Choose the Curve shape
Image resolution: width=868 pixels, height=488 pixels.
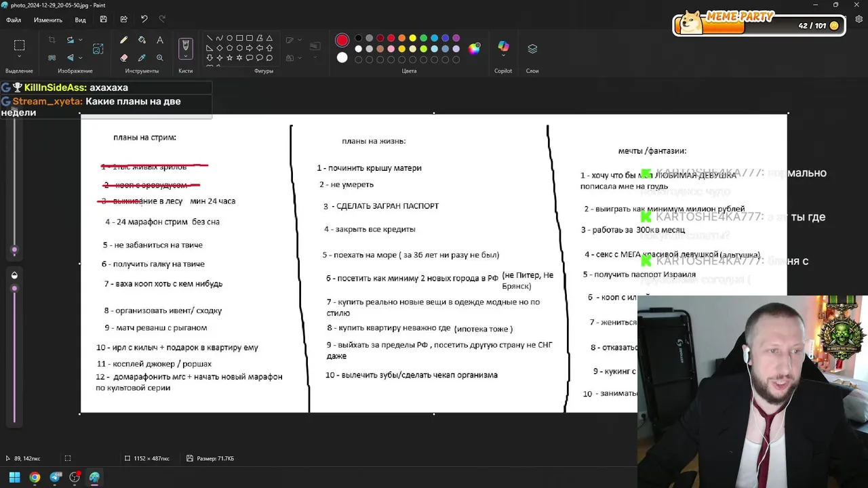pyautogui.click(x=220, y=38)
